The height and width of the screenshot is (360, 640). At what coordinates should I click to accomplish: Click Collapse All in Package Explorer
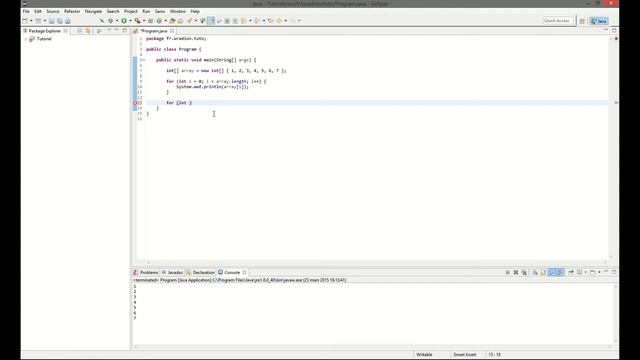(x=80, y=31)
